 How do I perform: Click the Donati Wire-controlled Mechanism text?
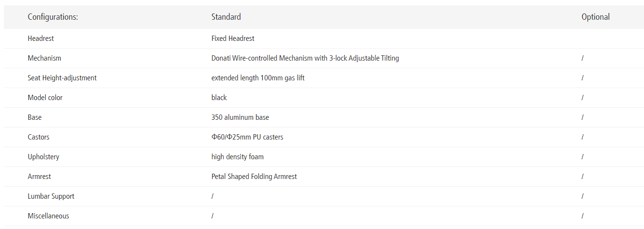[305, 58]
